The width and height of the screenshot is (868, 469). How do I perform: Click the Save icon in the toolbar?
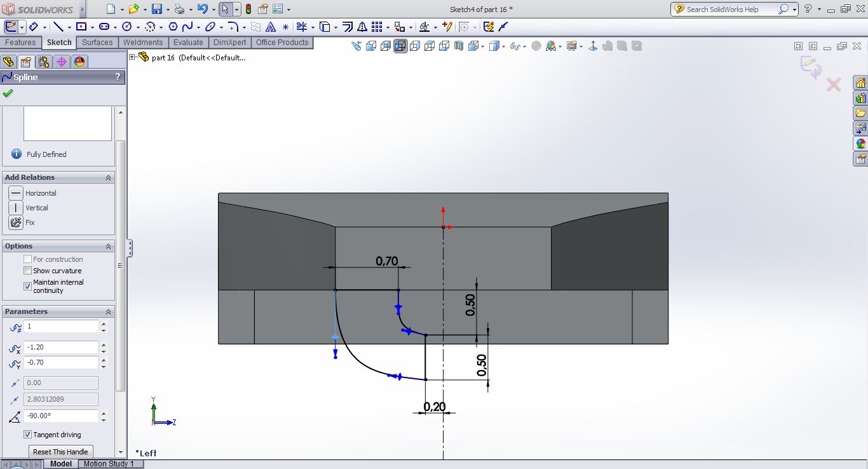156,9
